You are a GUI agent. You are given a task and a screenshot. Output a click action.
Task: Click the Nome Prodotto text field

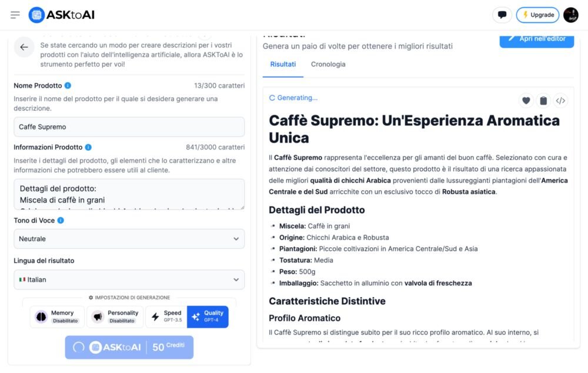pos(129,127)
